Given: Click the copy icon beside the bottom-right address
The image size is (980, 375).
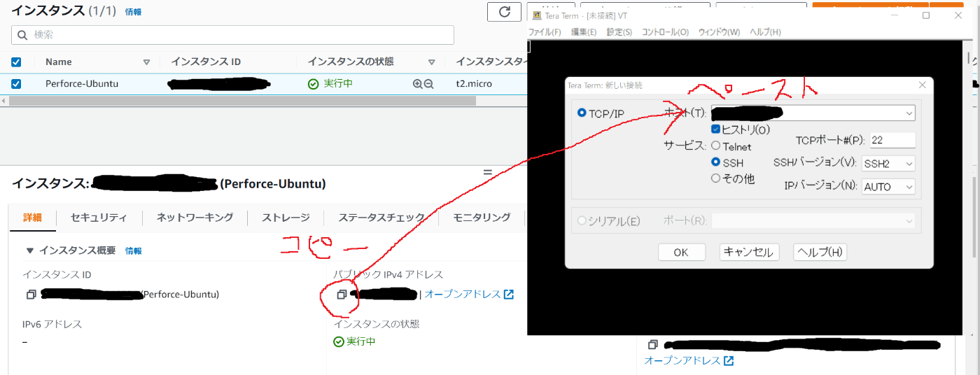Looking at the screenshot, I should [652, 345].
